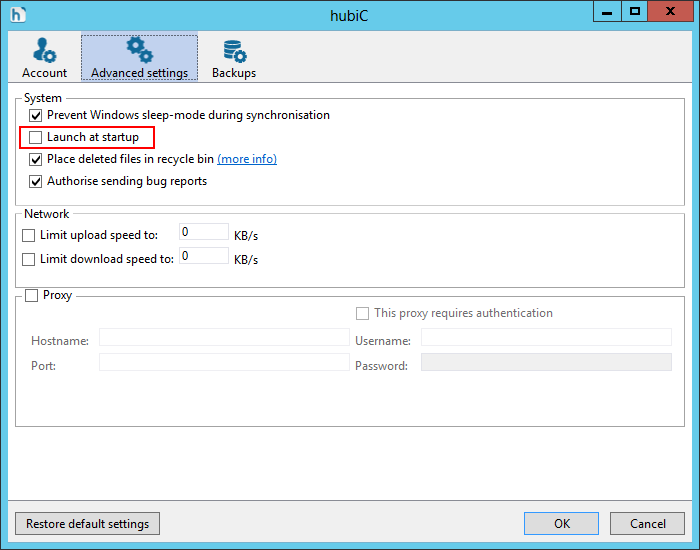Enable Limit download speed checkbox
Image resolution: width=700 pixels, height=550 pixels.
point(29,259)
